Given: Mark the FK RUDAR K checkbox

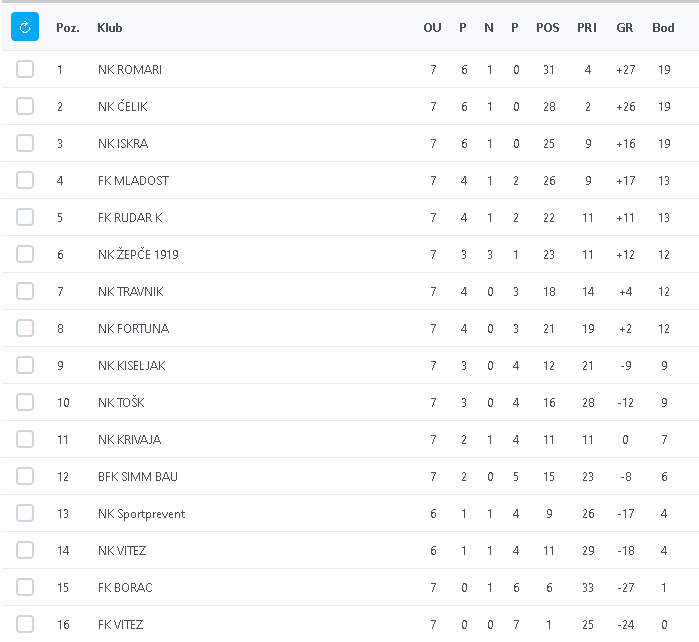Looking at the screenshot, I should click(x=25, y=217).
